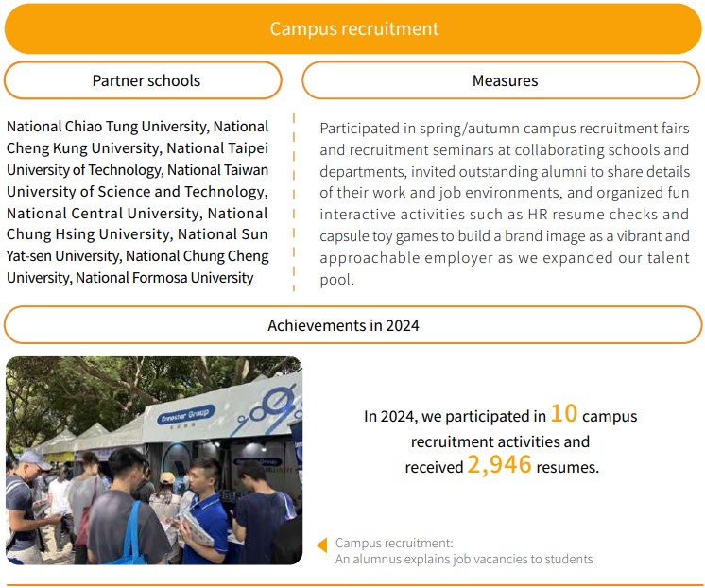Open the campus recruitment booth photo
This screenshot has width=705, height=588.
[x=153, y=460]
